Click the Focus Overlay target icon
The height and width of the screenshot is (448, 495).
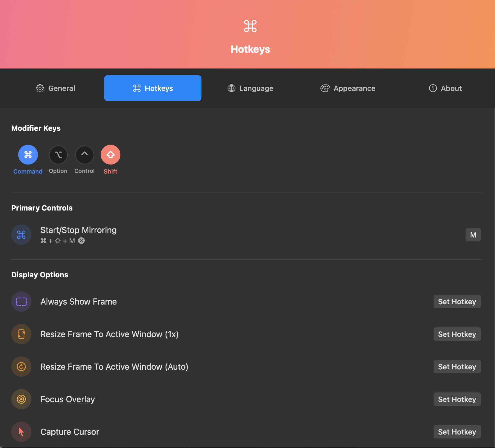pos(21,399)
